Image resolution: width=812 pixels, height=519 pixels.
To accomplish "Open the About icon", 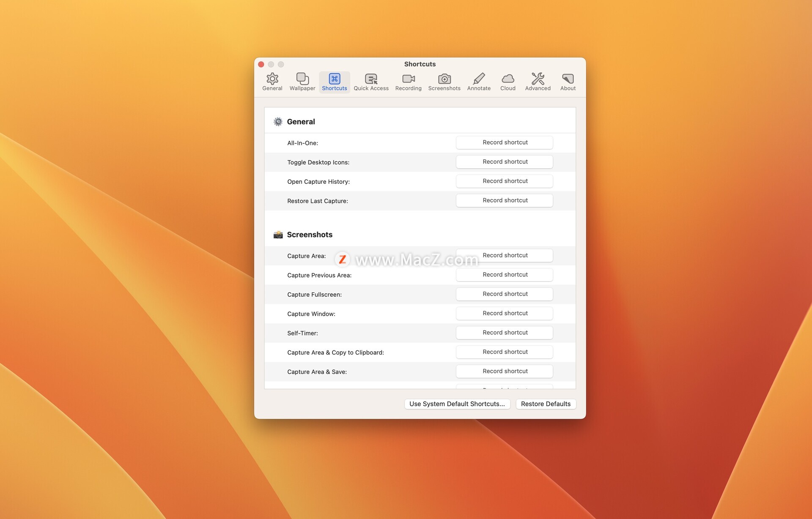I will (568, 79).
